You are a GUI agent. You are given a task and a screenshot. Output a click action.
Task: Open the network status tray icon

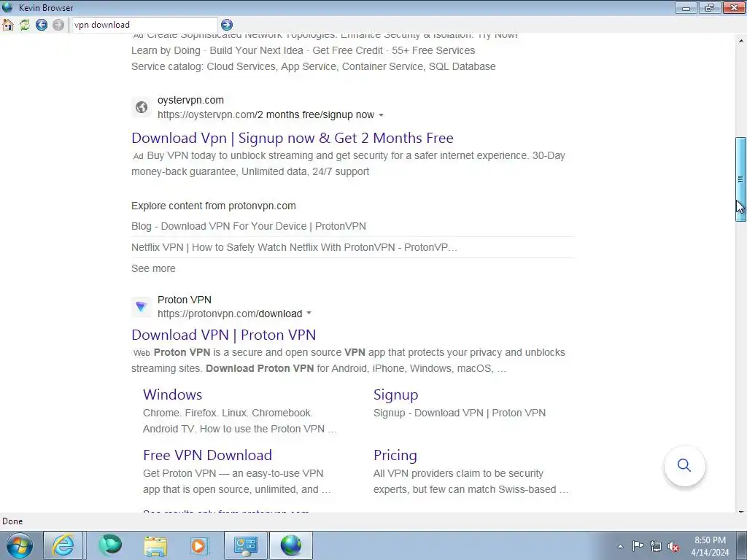(x=656, y=546)
